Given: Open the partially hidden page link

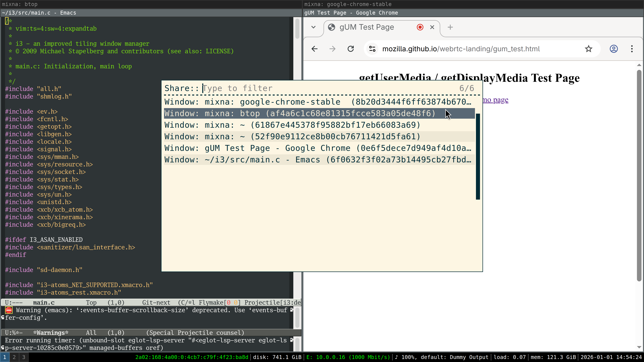Looking at the screenshot, I should [x=496, y=100].
